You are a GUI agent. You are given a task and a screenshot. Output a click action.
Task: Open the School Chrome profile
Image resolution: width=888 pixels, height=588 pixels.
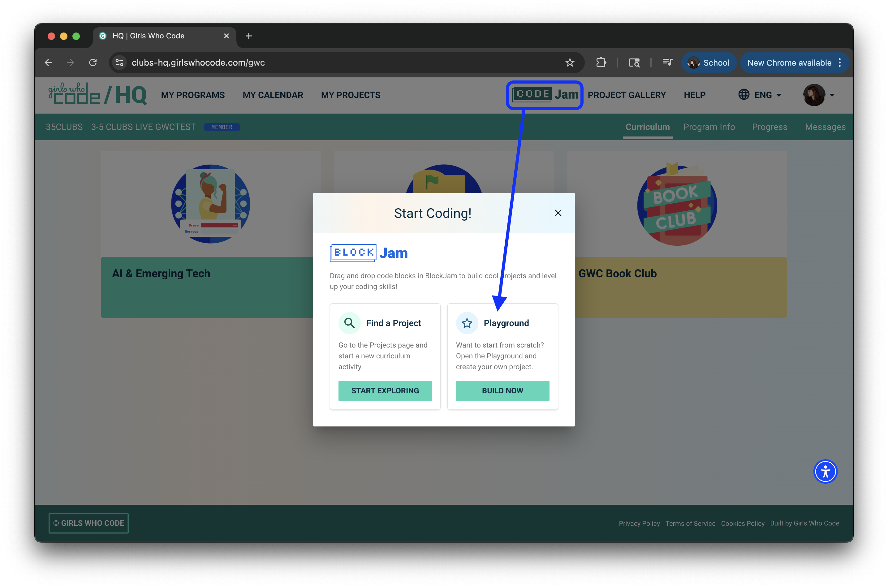709,63
